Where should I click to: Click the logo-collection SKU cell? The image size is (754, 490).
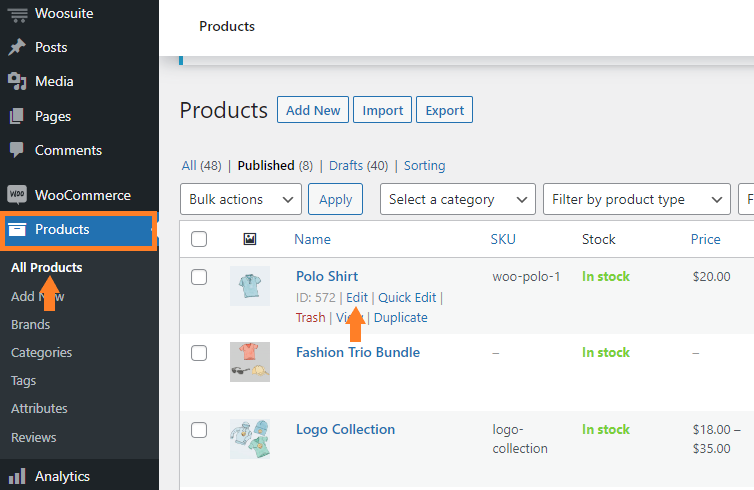click(520, 439)
